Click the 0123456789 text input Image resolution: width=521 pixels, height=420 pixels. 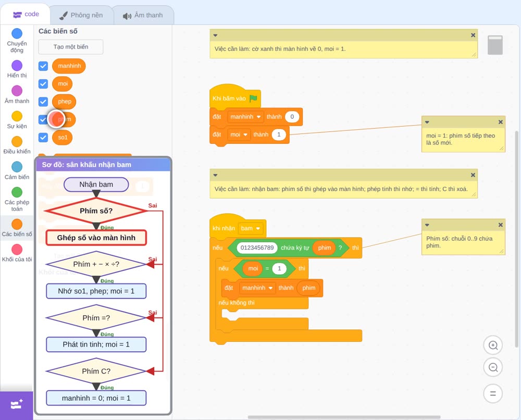click(257, 248)
